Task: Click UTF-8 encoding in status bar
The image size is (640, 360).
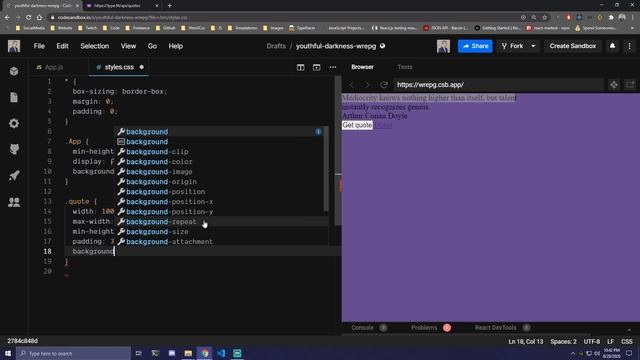Action: tap(592, 341)
